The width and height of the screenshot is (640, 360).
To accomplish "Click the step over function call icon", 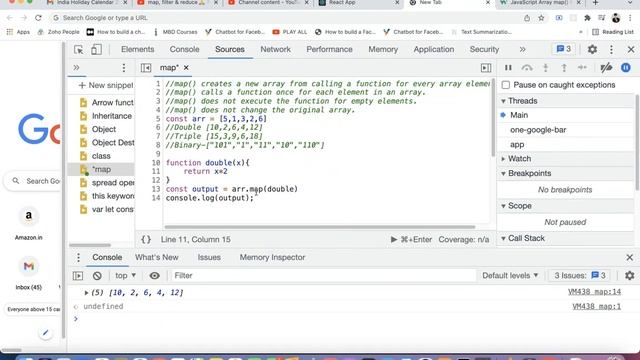I will point(527,68).
